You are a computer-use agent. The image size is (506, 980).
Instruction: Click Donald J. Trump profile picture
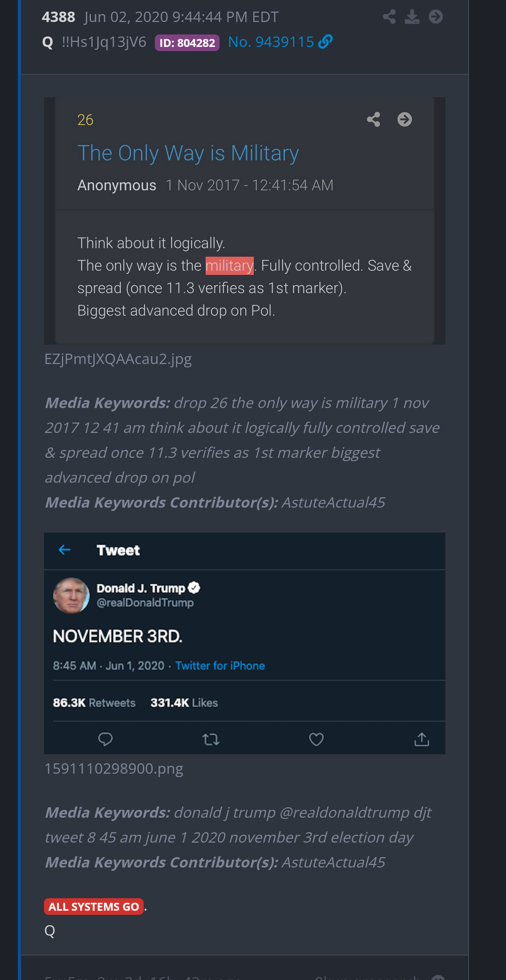pos(71,596)
